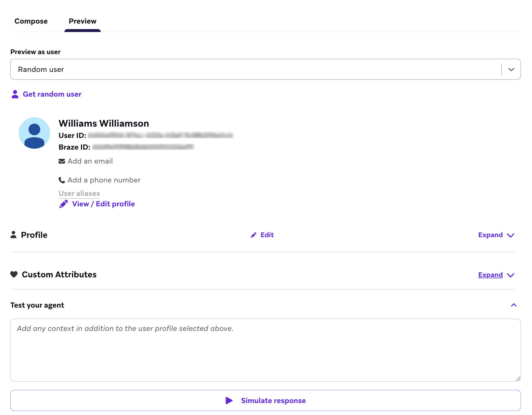The image size is (532, 415).
Task: Click the phone icon beside Add a phone number
Action: 61,180
